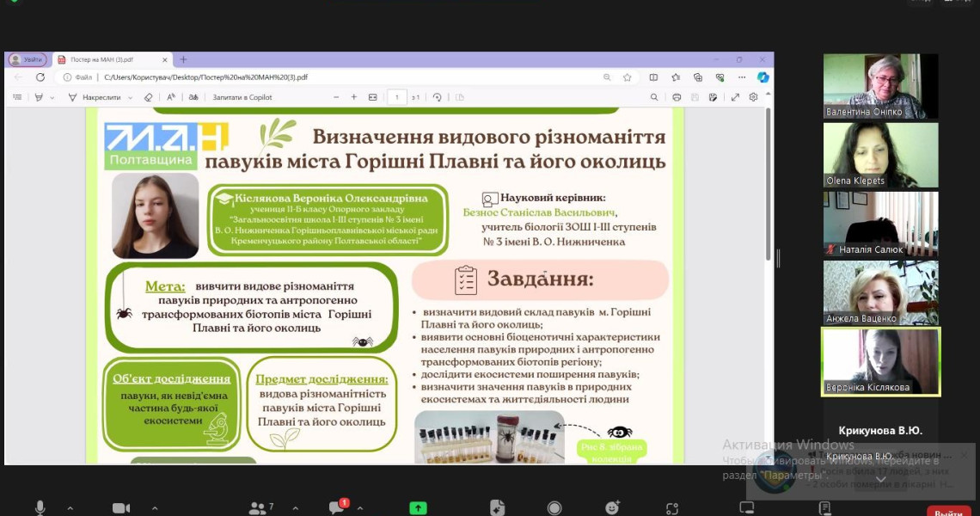Select the PDF highlight tool

pos(39,97)
